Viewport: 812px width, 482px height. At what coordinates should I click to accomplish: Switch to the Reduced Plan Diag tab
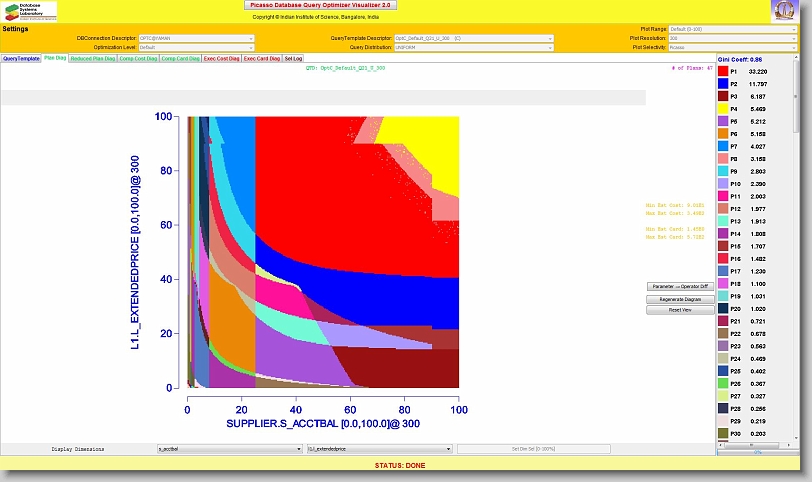point(93,59)
